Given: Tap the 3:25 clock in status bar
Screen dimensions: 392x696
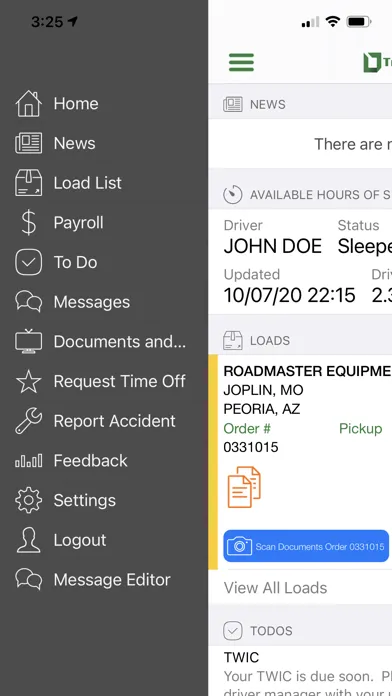Looking at the screenshot, I should click(47, 21).
